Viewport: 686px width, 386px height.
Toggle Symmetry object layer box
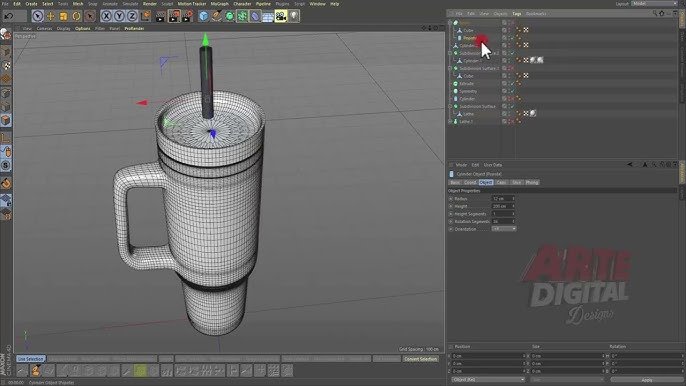coord(504,91)
